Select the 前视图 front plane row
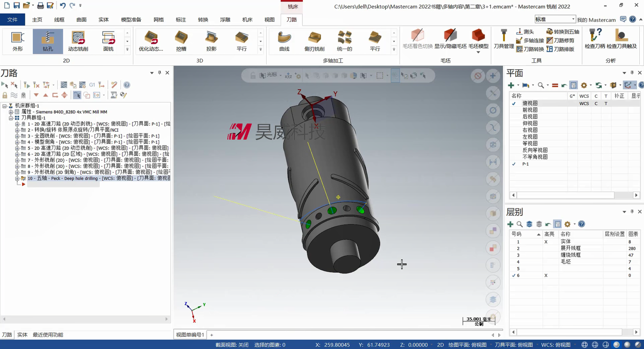The image size is (644, 349). (x=575, y=110)
